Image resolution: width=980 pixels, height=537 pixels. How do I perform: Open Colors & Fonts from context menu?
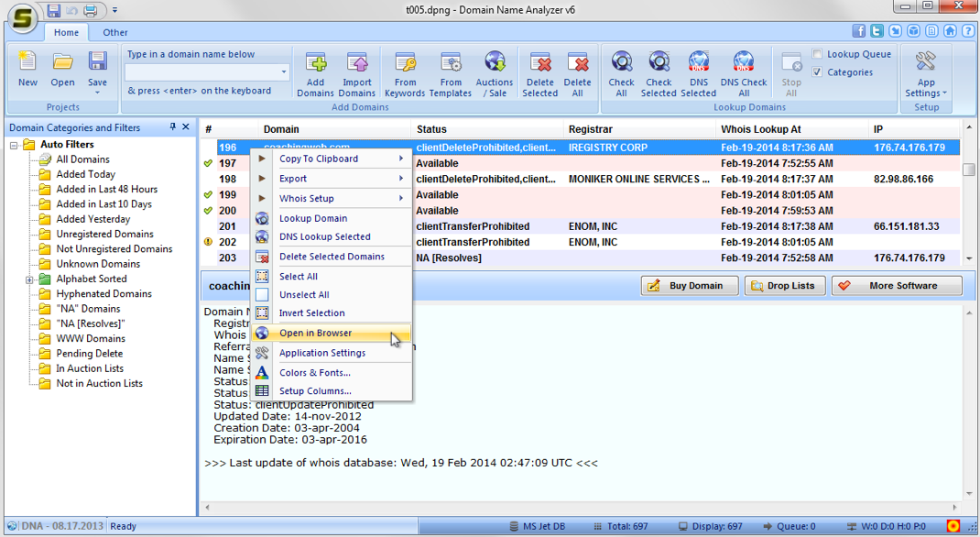point(315,373)
